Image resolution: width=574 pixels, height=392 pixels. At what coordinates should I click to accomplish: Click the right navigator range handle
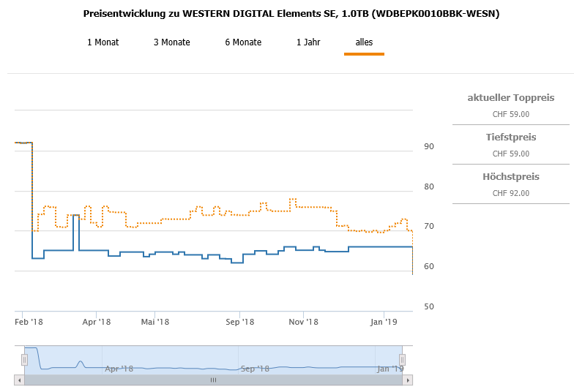pos(402,360)
